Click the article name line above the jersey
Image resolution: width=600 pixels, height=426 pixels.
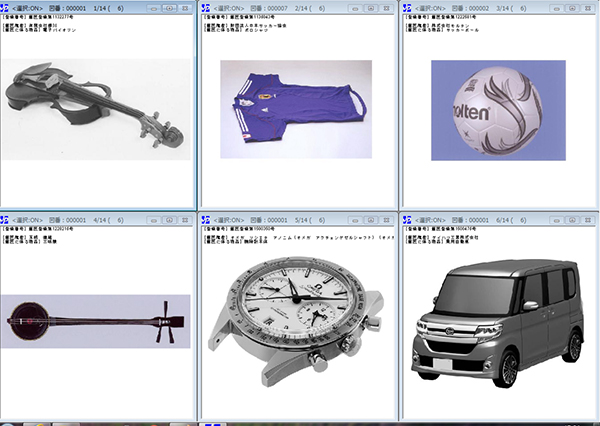click(236, 30)
